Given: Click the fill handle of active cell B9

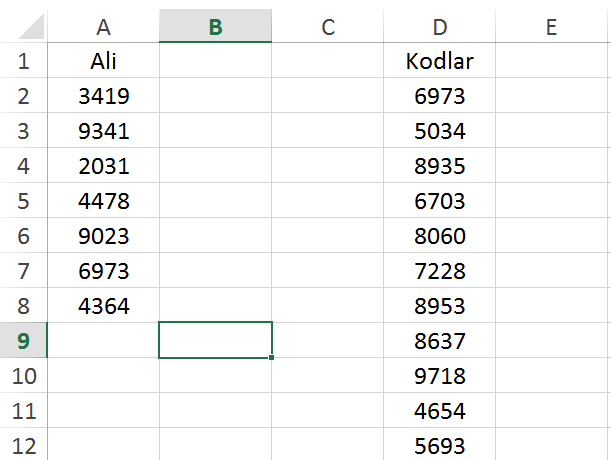Looking at the screenshot, I should pos(272,357).
